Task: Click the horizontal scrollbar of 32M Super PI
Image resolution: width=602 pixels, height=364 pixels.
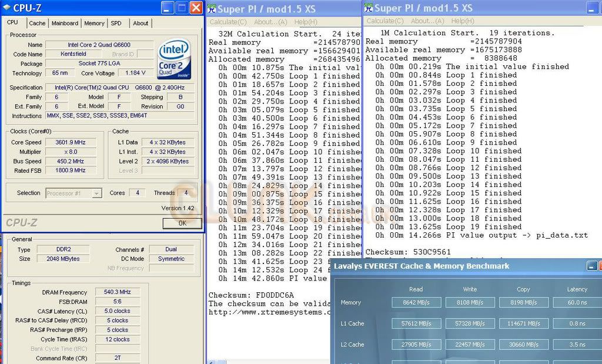Action: 269,362
